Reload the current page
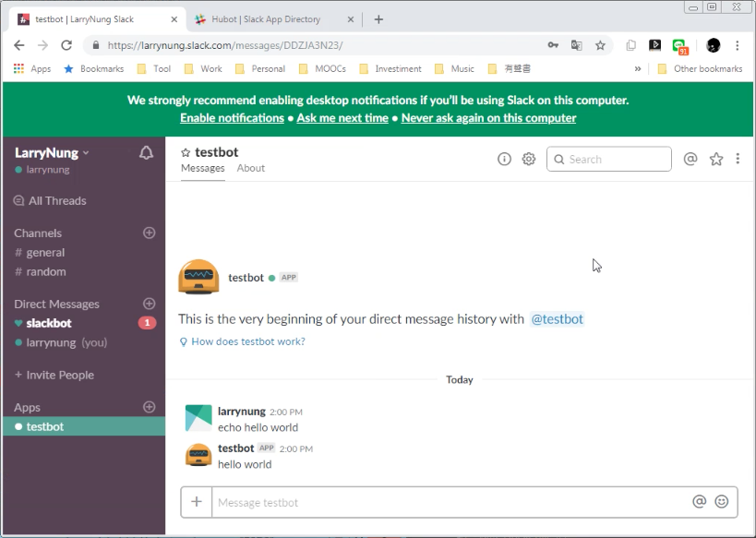The width and height of the screenshot is (756, 538). pyautogui.click(x=66, y=45)
